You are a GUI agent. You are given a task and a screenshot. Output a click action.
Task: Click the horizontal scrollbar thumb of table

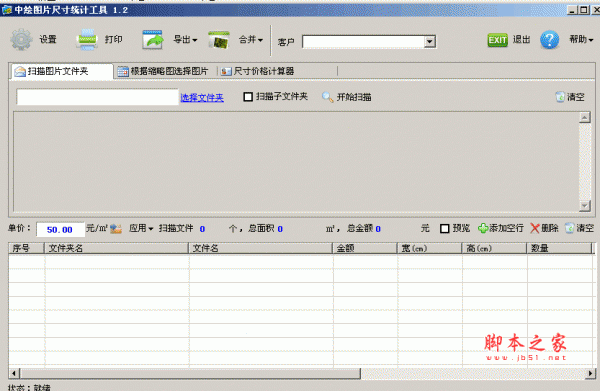click(190, 373)
